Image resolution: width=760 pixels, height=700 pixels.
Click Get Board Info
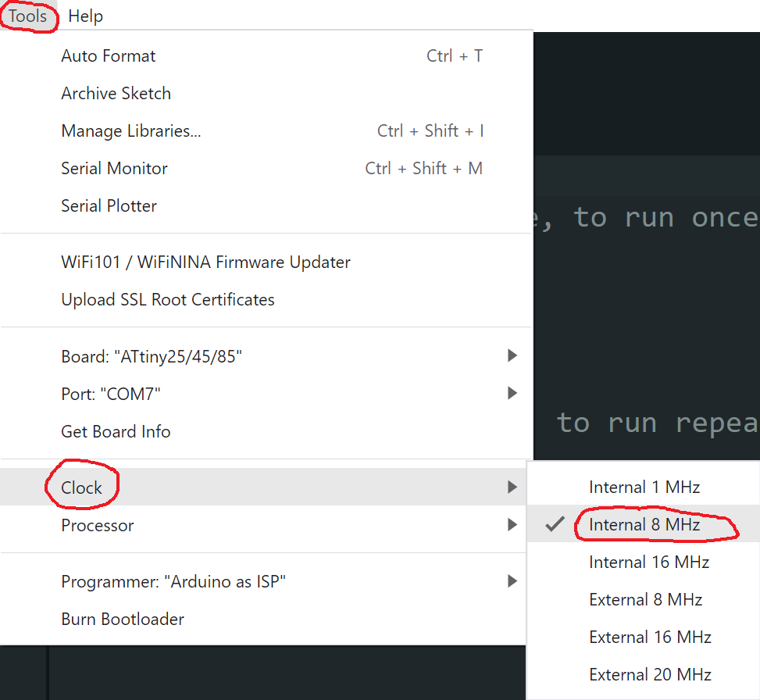coord(116,431)
